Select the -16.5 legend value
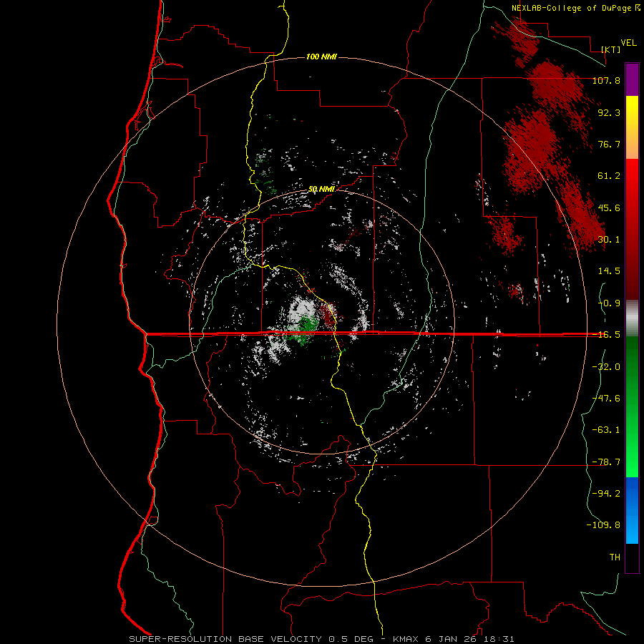 pos(606,335)
